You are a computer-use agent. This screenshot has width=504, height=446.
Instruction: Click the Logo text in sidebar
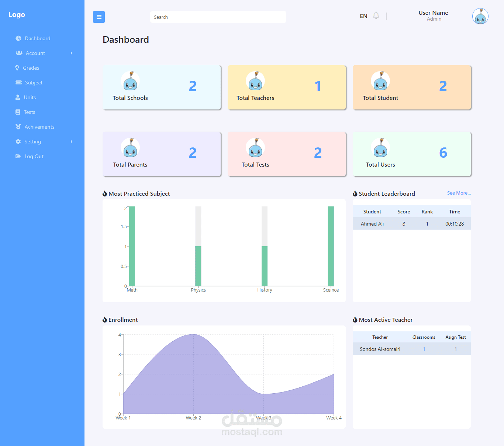click(17, 15)
